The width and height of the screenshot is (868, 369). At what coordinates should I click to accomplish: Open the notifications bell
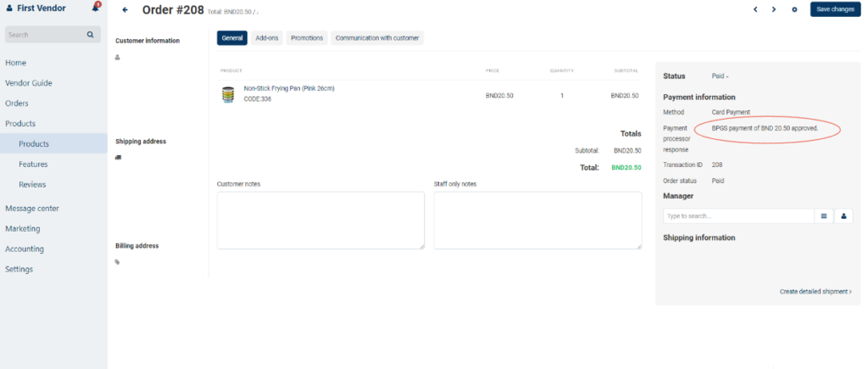click(96, 8)
